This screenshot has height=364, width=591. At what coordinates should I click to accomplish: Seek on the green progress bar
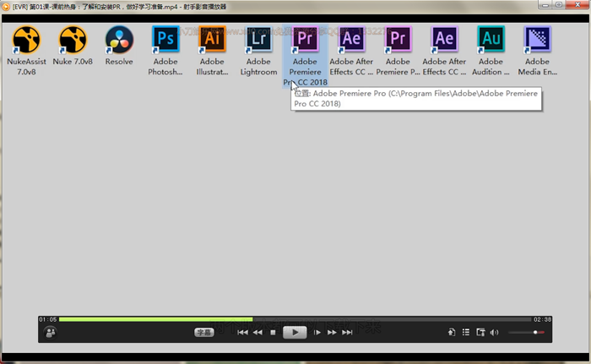(295, 319)
